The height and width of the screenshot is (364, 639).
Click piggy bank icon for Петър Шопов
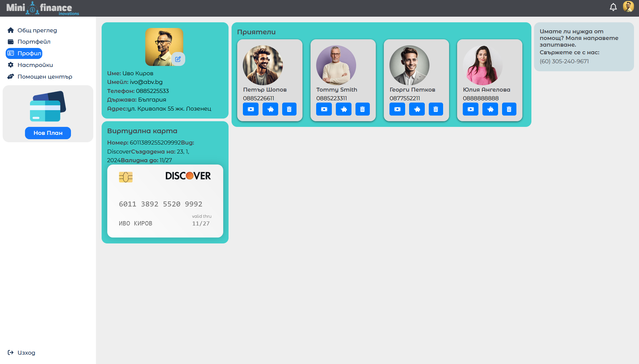(270, 109)
